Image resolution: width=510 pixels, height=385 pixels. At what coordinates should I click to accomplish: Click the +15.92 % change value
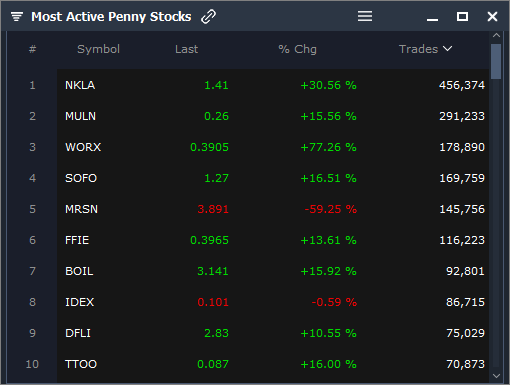328,271
